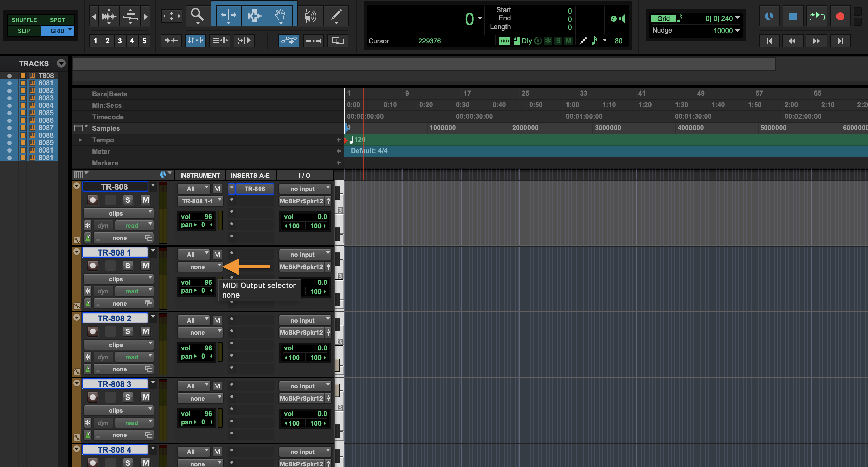
Task: Select the Selector tool
Action: 255,15
